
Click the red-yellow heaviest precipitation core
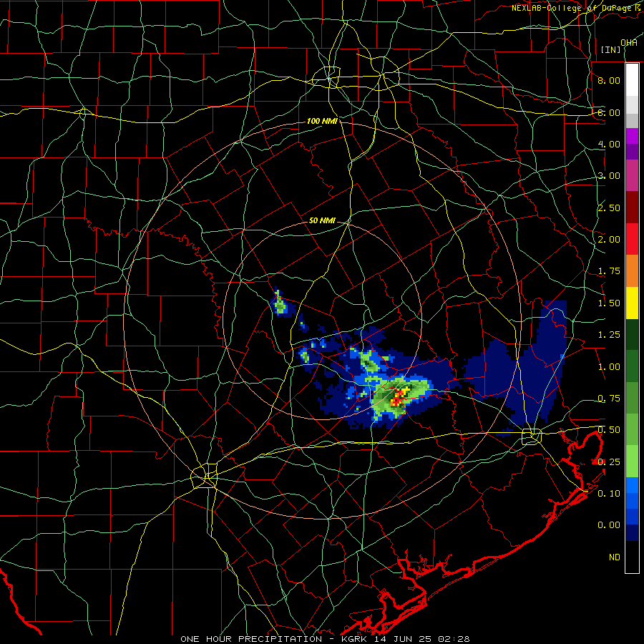(x=398, y=398)
